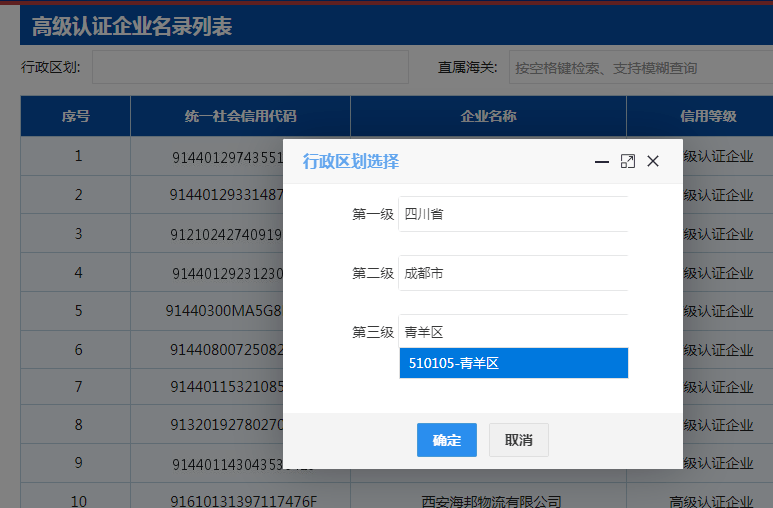Confirm with the 确定 button
Viewport: 773px width, 508px height.
click(447, 440)
